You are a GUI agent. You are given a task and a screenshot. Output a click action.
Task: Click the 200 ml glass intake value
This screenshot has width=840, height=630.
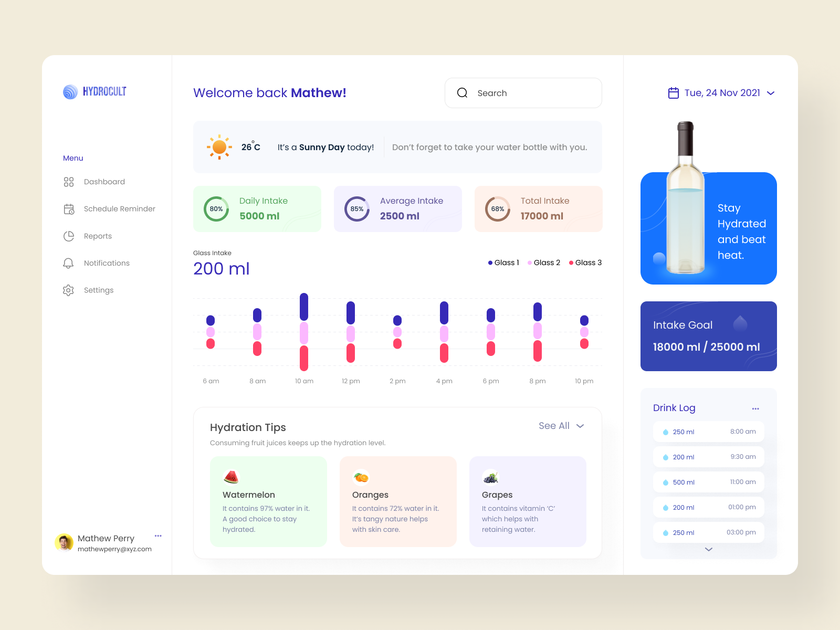[x=222, y=269]
